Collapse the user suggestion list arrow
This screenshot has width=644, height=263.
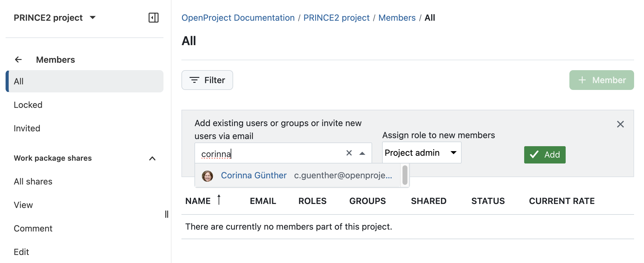click(362, 153)
